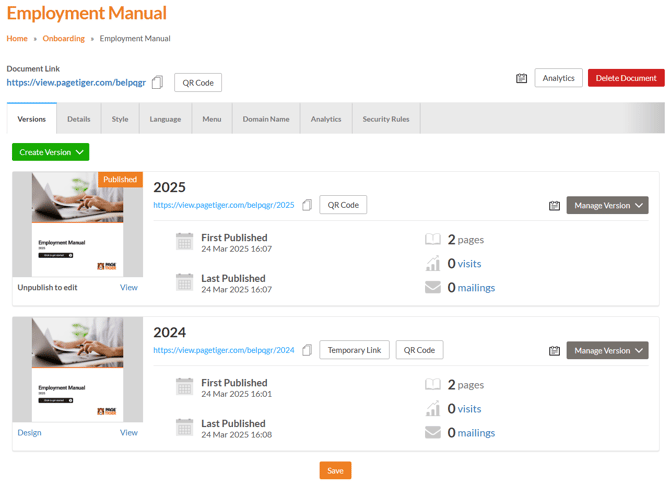670x485 pixels.
Task: Open the Onboarding breadcrumb link
Action: (x=63, y=39)
